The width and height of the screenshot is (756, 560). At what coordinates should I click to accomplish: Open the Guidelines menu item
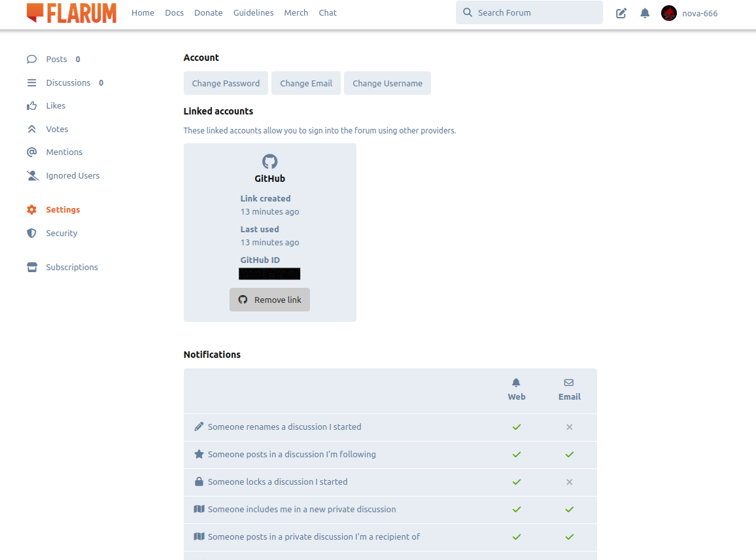pyautogui.click(x=253, y=12)
